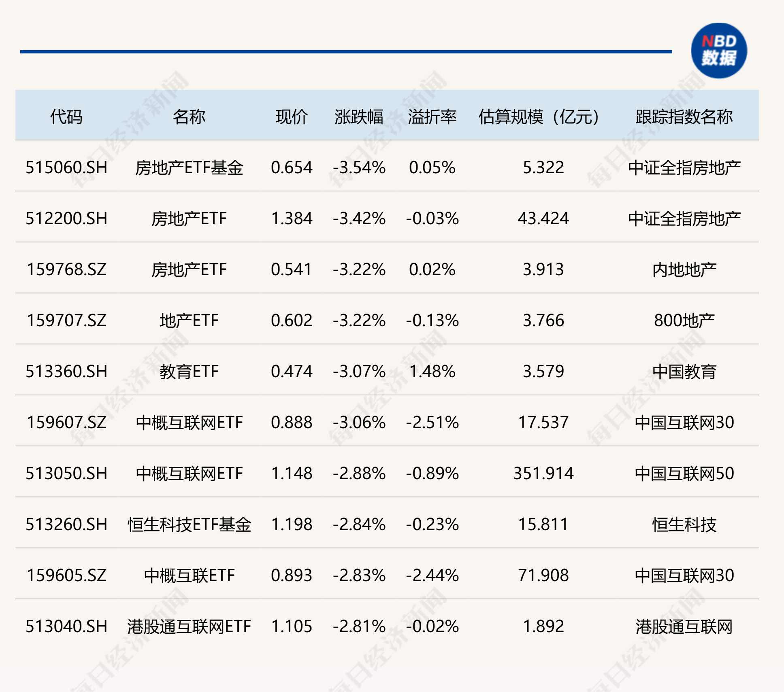Click the 现价 column header
The width and height of the screenshot is (784, 692).
(292, 117)
